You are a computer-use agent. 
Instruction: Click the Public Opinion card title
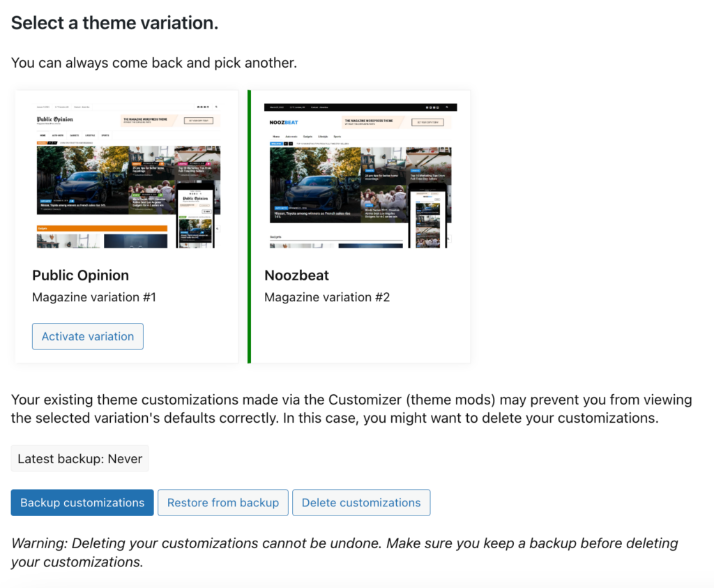80,275
